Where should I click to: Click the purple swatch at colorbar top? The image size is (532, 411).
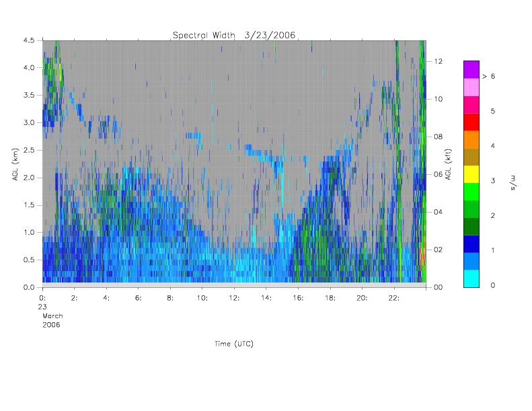[471, 69]
